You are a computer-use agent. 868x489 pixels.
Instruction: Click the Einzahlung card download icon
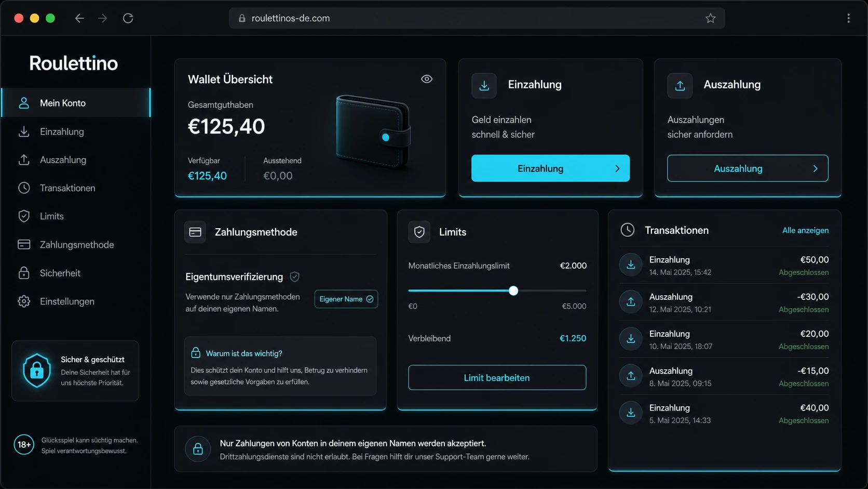tap(484, 86)
